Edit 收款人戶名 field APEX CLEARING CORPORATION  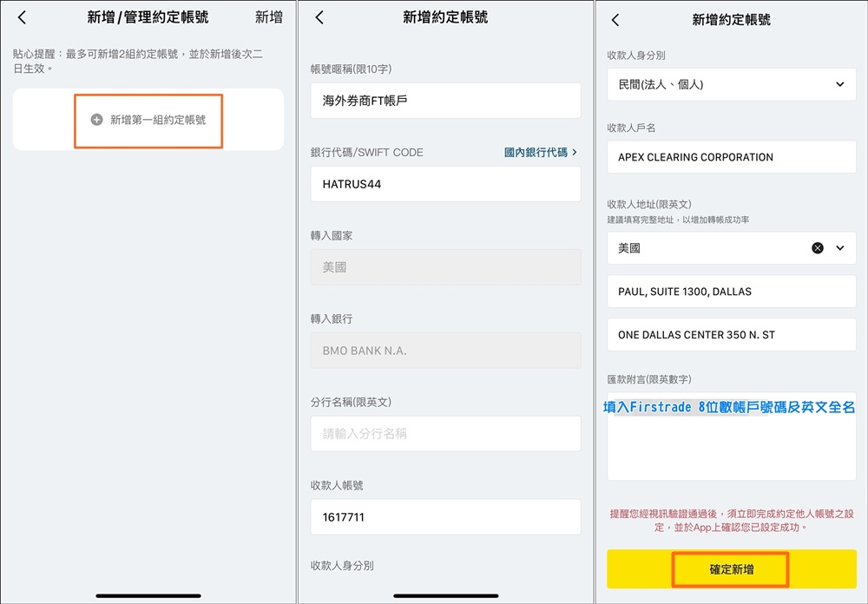tap(731, 157)
